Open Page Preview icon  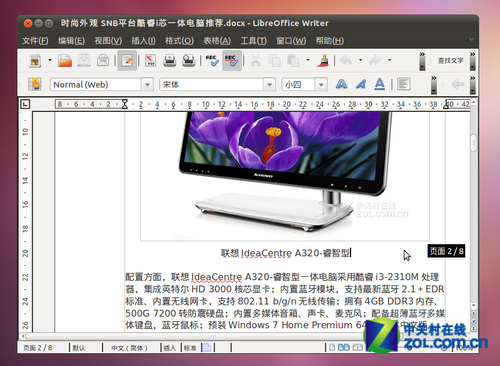click(x=189, y=61)
